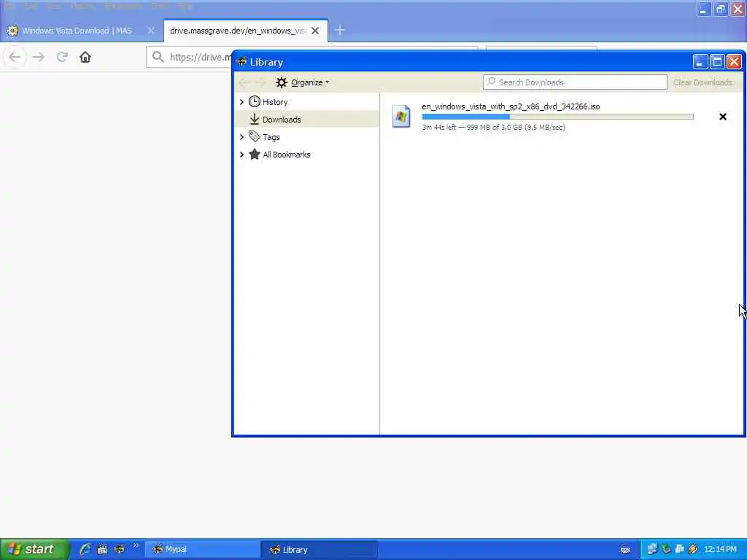Click the browser address bar

200,57
